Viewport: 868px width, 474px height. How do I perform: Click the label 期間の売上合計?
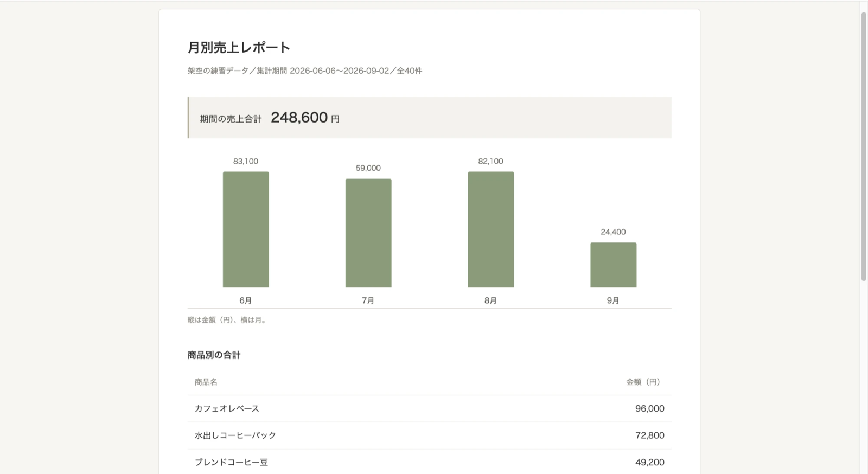(231, 119)
